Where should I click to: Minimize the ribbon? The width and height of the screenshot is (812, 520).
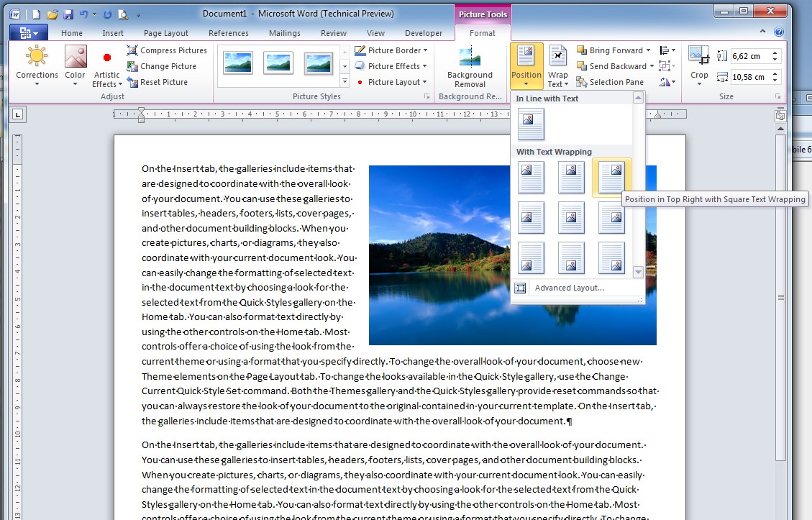763,32
